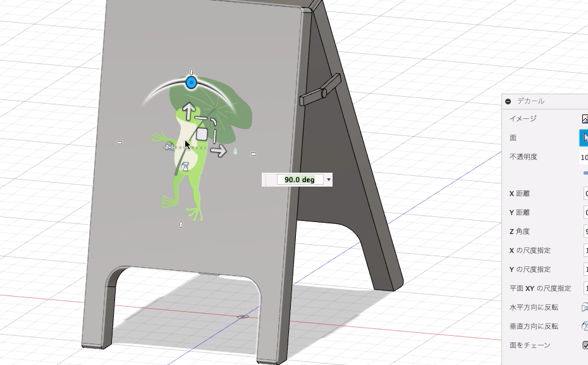Click the upward move arrow on the manipulator
The image size is (588, 365).
pyautogui.click(x=188, y=111)
